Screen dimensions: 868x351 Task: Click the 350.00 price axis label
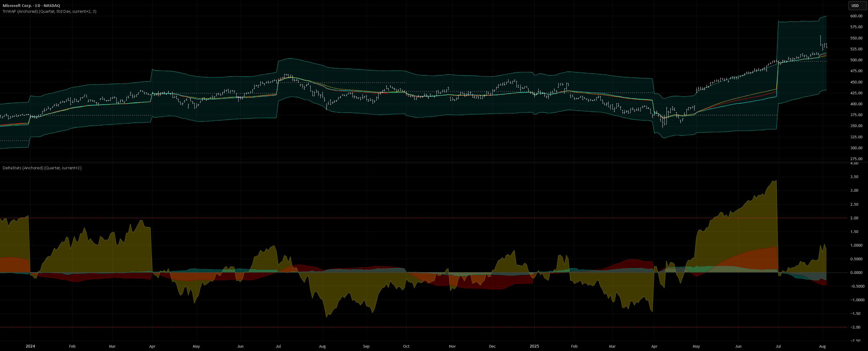(856, 126)
